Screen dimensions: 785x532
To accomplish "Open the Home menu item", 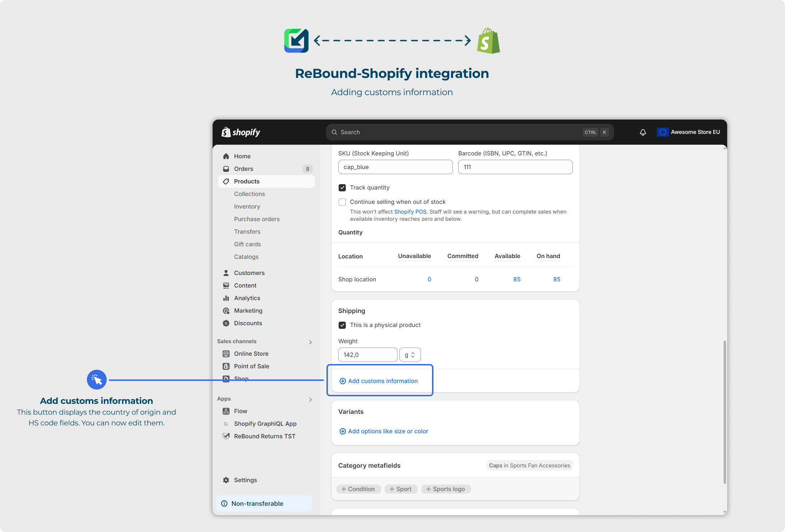I will 266,156.
